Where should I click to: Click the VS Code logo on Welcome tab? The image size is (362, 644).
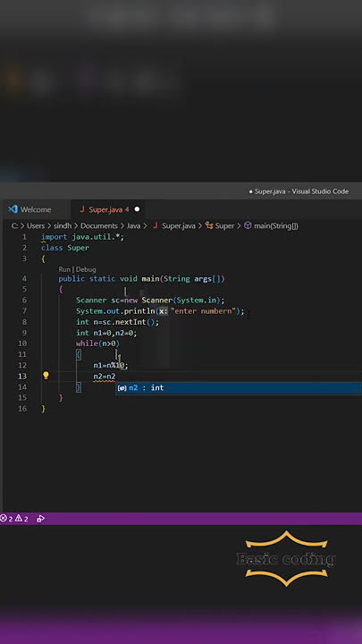tap(13, 209)
